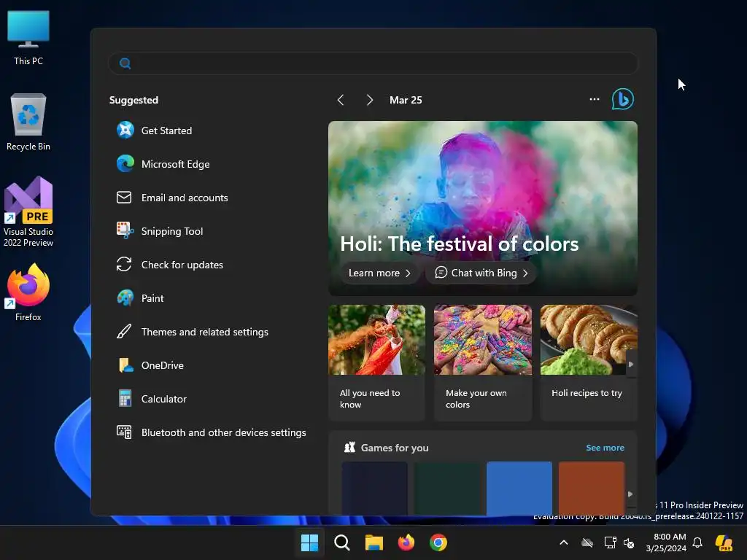Click the muted volume tray icon
The height and width of the screenshot is (560, 747).
pyautogui.click(x=629, y=542)
